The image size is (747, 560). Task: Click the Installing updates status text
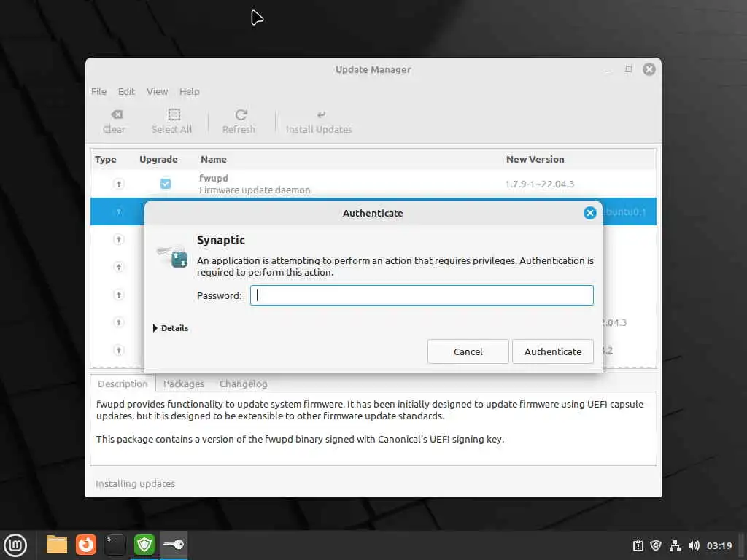[x=135, y=484]
